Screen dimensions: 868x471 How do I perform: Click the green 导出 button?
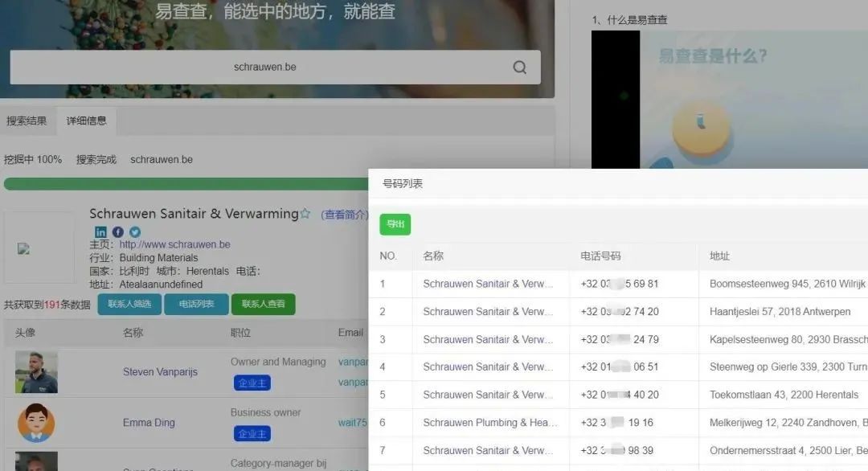point(395,224)
